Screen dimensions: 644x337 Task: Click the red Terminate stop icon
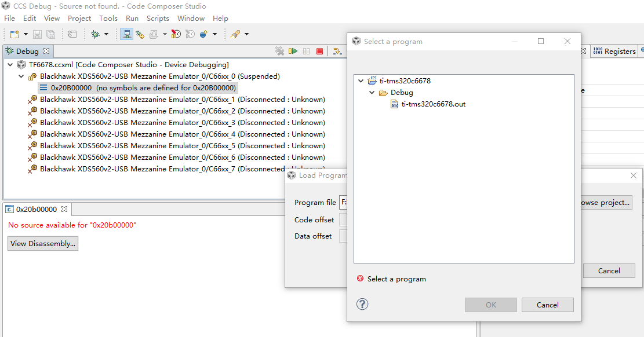tap(319, 52)
